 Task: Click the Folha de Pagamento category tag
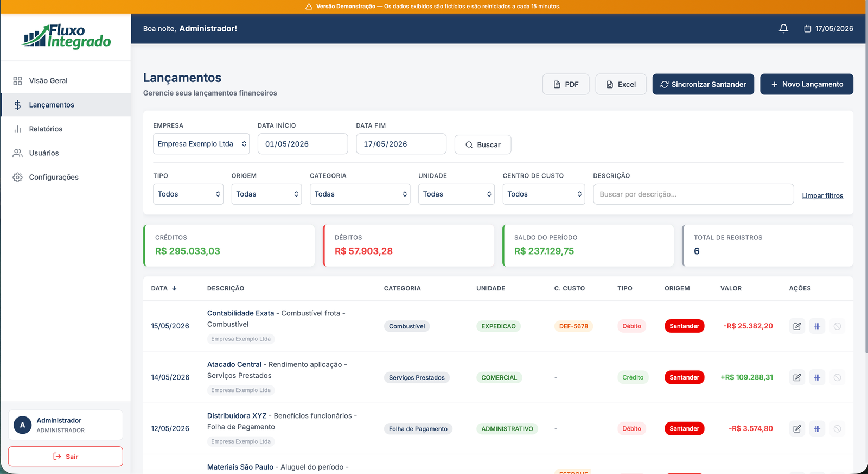(x=418, y=429)
